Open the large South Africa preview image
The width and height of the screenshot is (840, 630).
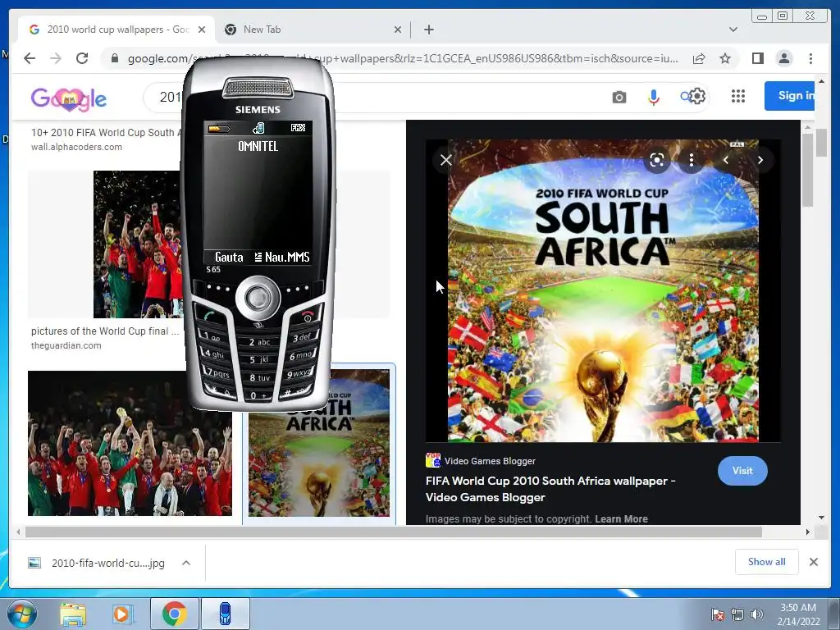click(x=603, y=291)
